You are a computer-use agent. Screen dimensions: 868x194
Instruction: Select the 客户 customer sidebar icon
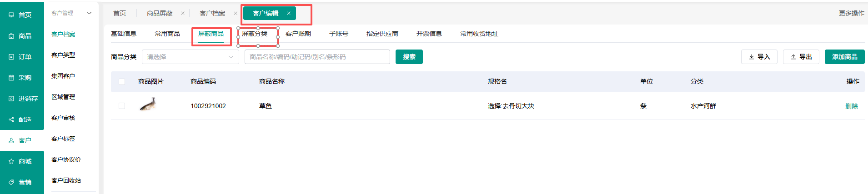[x=11, y=140]
